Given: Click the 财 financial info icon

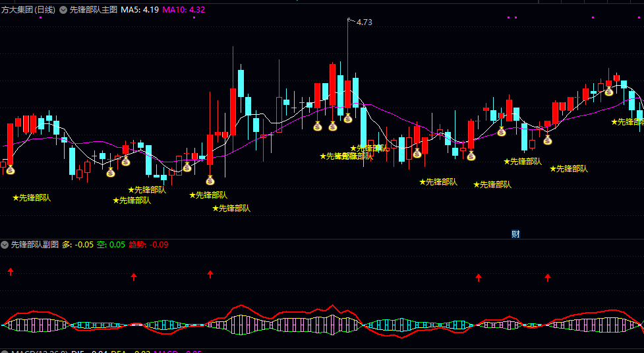Looking at the screenshot, I should (515, 234).
